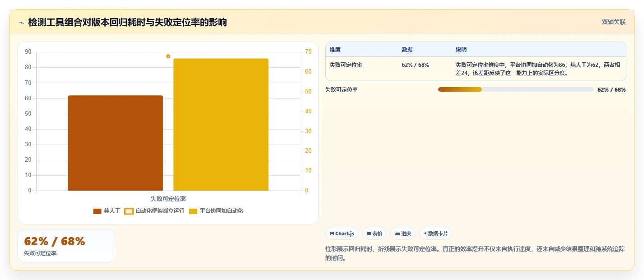Click the 说明 column header
The height and width of the screenshot is (280, 644).
[461, 50]
